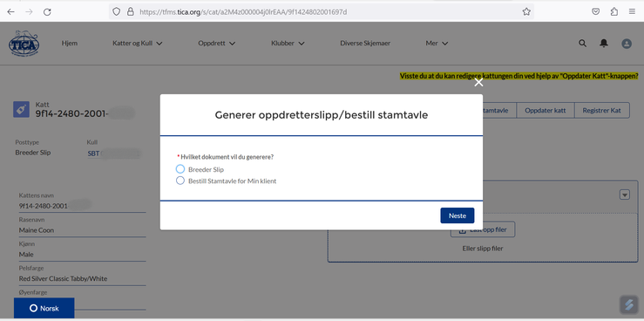Go to the Hjem menu item
The height and width of the screenshot is (321, 644).
(x=70, y=43)
